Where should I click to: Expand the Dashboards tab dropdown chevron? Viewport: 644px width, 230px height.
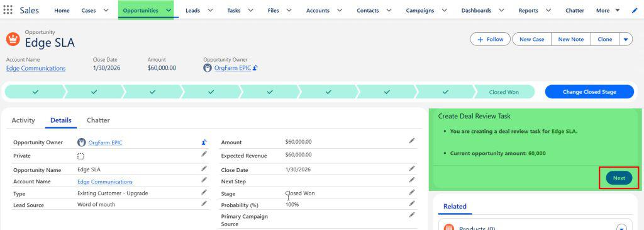tap(501, 10)
